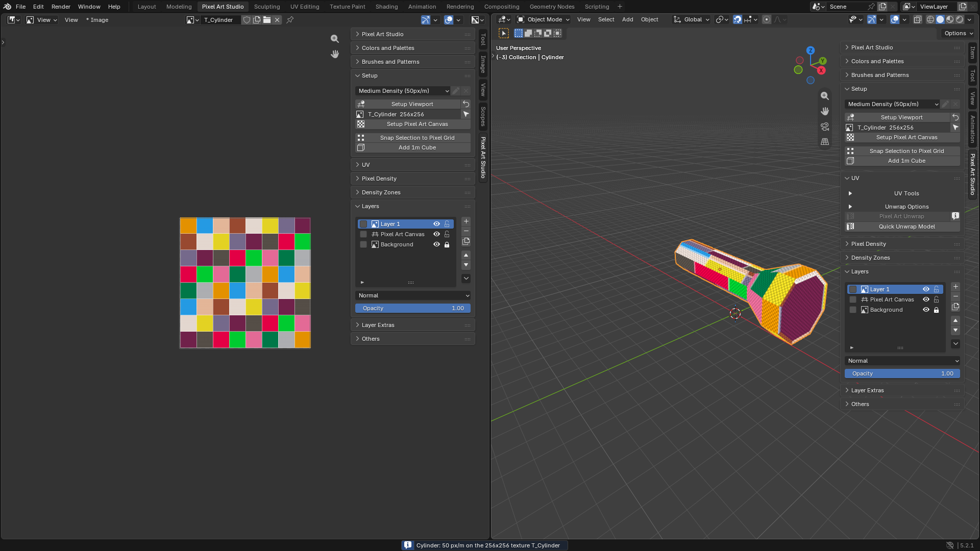
Task: Click Quick Unwrap Model button
Action: click(x=902, y=227)
